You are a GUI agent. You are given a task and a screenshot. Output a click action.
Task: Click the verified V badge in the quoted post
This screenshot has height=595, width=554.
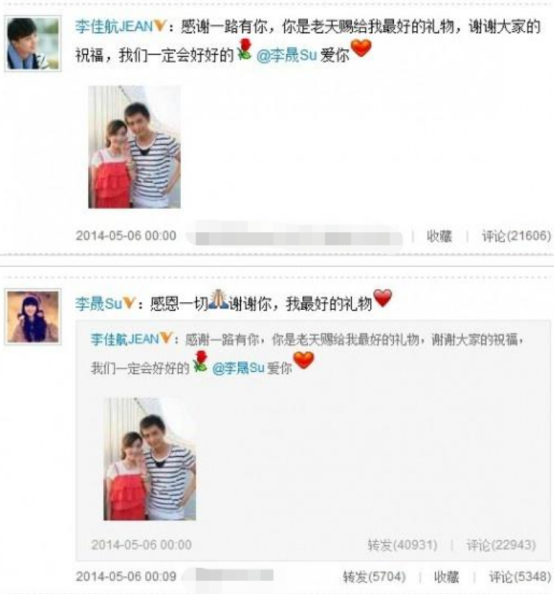166,338
